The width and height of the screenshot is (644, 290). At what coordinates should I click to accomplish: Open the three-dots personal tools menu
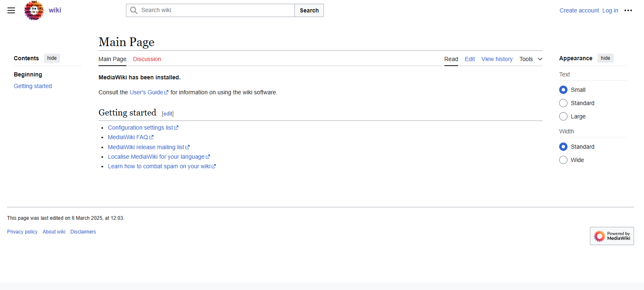point(628,10)
